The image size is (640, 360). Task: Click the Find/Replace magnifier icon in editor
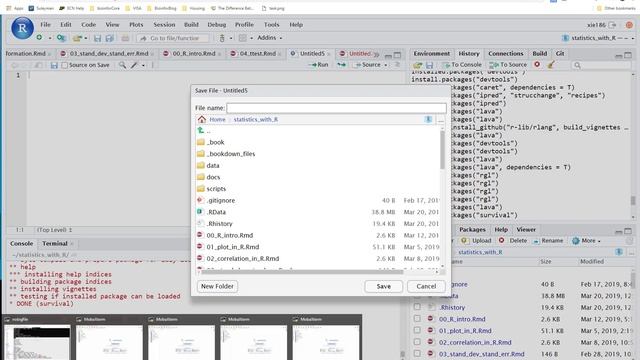(x=122, y=65)
